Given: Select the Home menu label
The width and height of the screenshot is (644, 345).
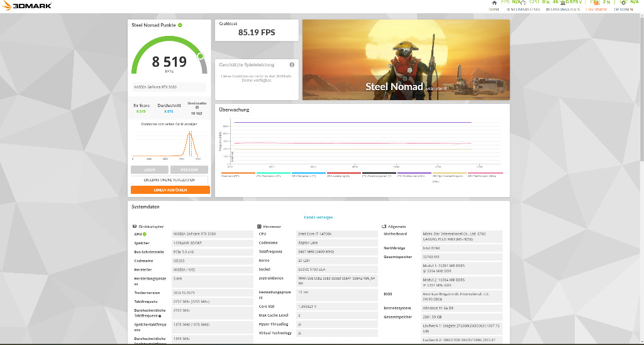Looking at the screenshot, I should [494, 9].
